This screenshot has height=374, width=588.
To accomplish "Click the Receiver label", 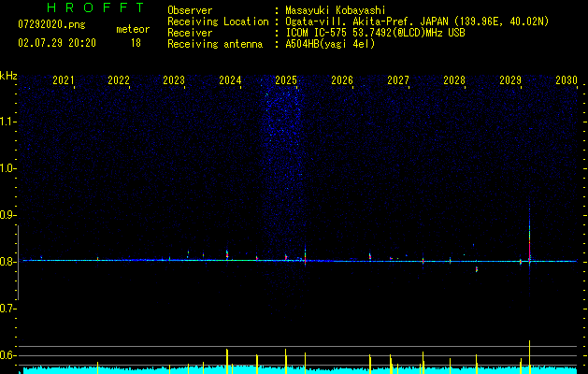I will (190, 33).
